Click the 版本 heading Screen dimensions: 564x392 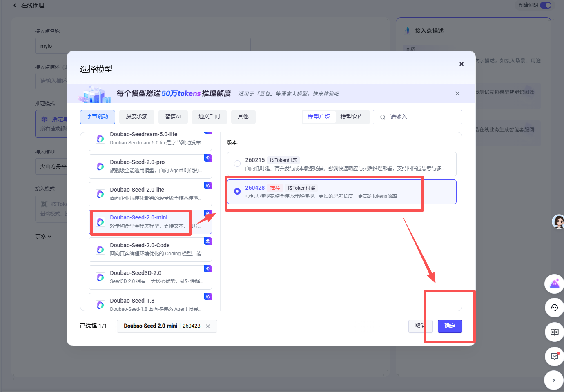click(232, 142)
